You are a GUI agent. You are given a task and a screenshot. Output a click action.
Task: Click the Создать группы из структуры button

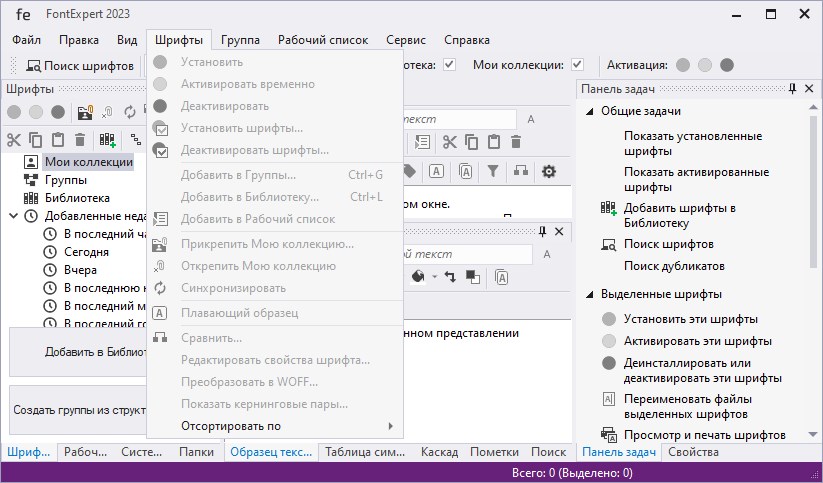point(78,410)
